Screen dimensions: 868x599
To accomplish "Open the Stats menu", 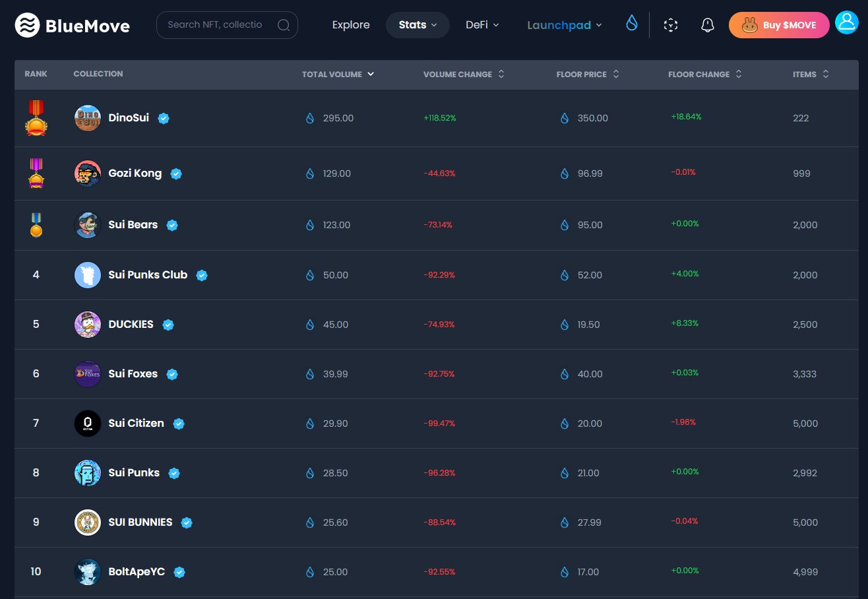I will click(x=418, y=25).
